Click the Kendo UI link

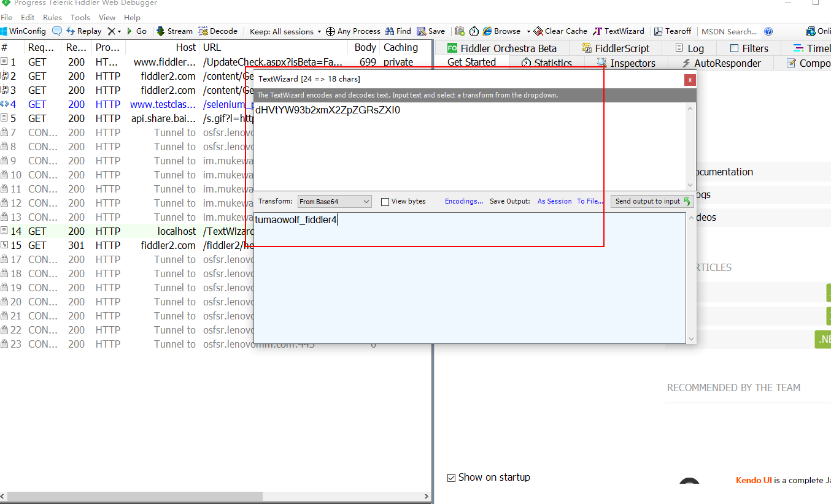click(754, 480)
